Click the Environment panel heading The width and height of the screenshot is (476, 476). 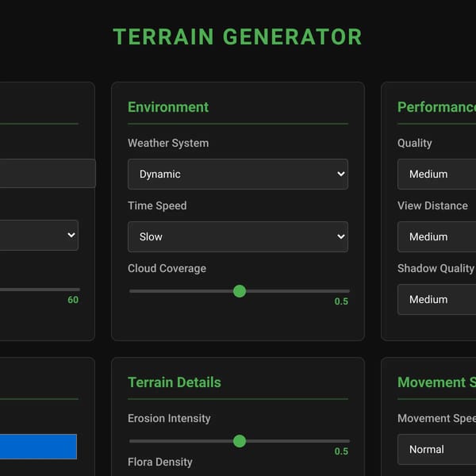click(168, 107)
